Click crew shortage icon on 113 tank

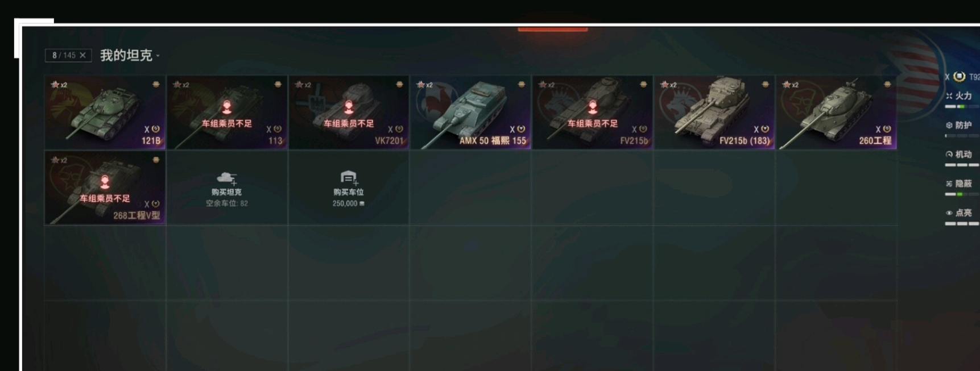(226, 106)
